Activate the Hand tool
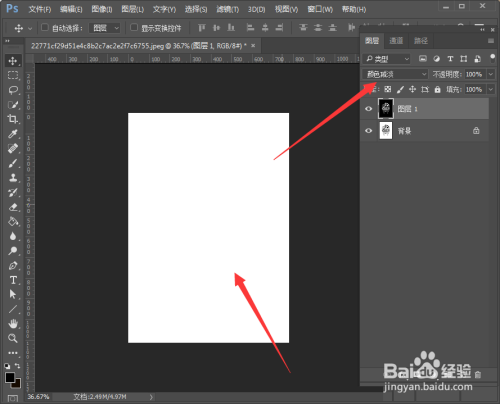The height and width of the screenshot is (404, 500). pyautogui.click(x=13, y=323)
